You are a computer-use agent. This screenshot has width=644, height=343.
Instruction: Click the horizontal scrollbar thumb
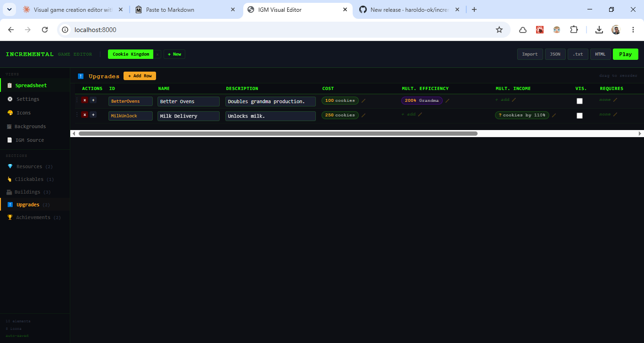(x=278, y=134)
